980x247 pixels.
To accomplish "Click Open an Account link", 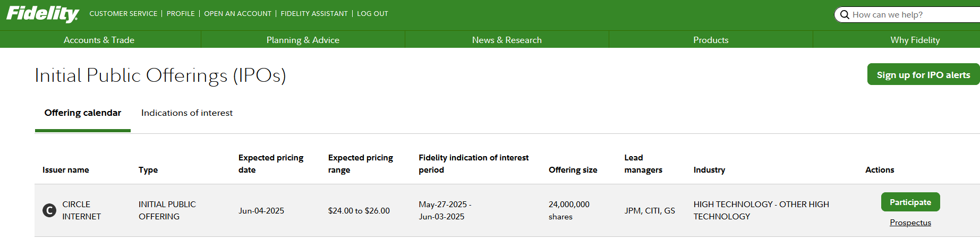I will click(237, 14).
